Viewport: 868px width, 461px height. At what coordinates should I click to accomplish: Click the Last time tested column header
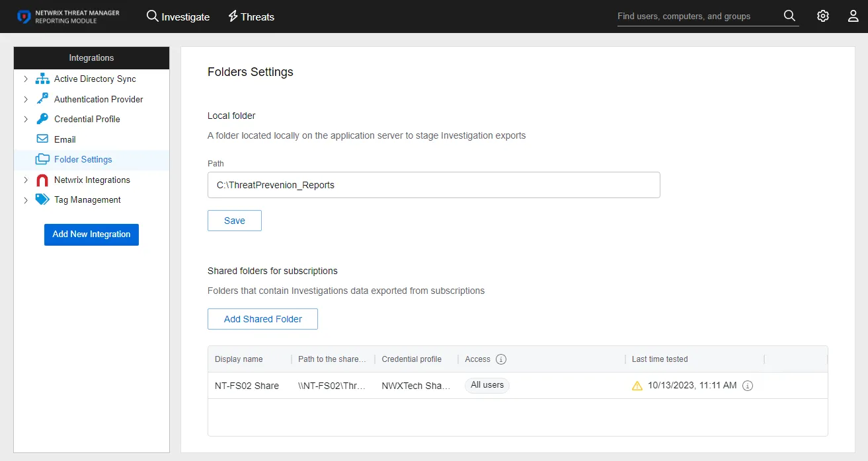tap(660, 359)
